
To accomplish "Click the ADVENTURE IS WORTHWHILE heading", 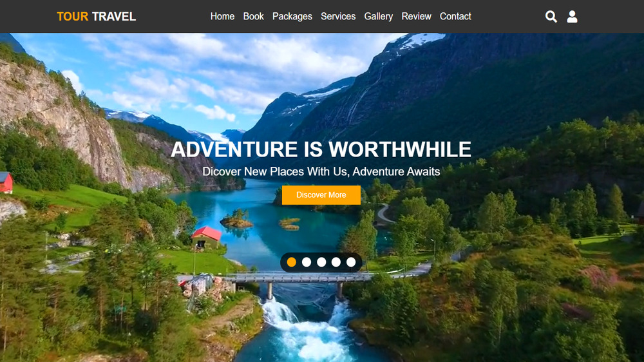I will point(321,149).
